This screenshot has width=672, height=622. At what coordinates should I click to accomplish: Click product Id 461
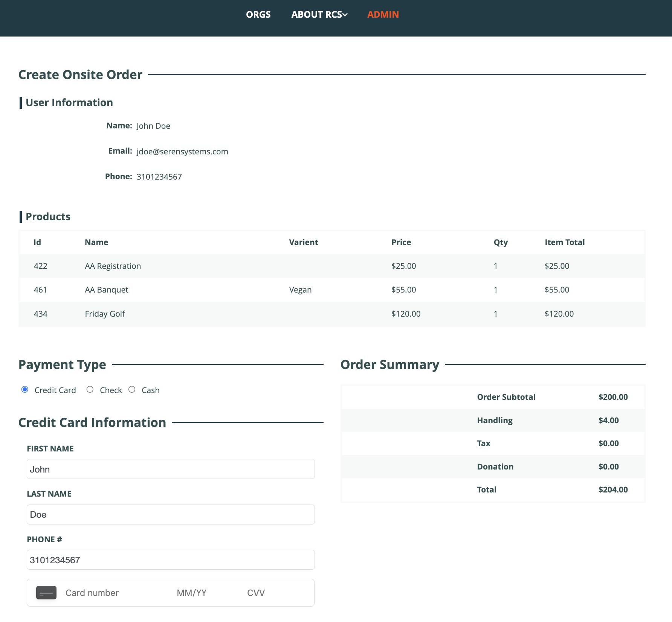point(40,290)
